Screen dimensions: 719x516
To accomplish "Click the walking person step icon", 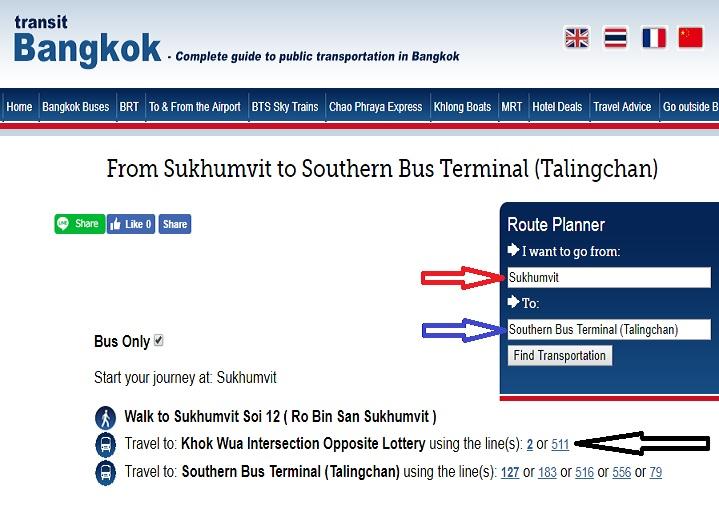I will click(x=105, y=417).
